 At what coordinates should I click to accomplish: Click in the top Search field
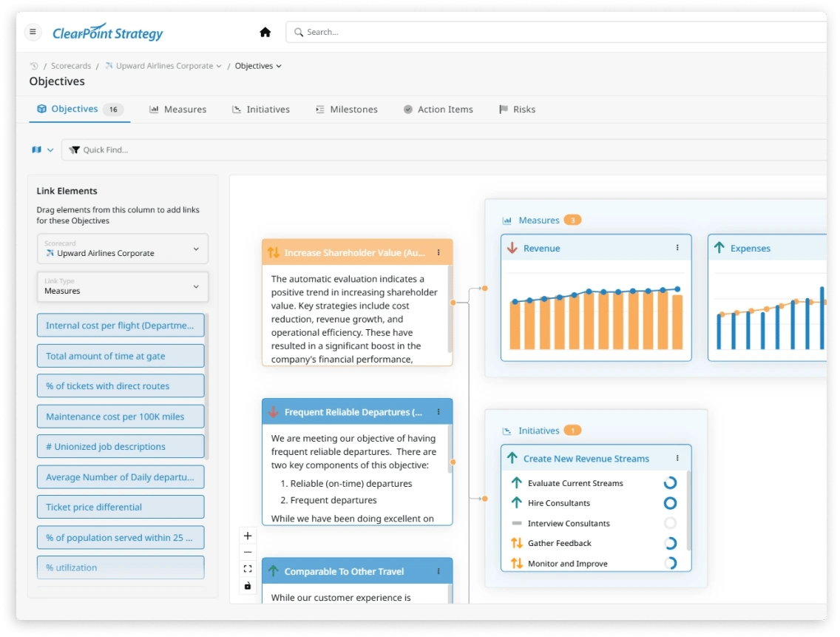click(556, 32)
